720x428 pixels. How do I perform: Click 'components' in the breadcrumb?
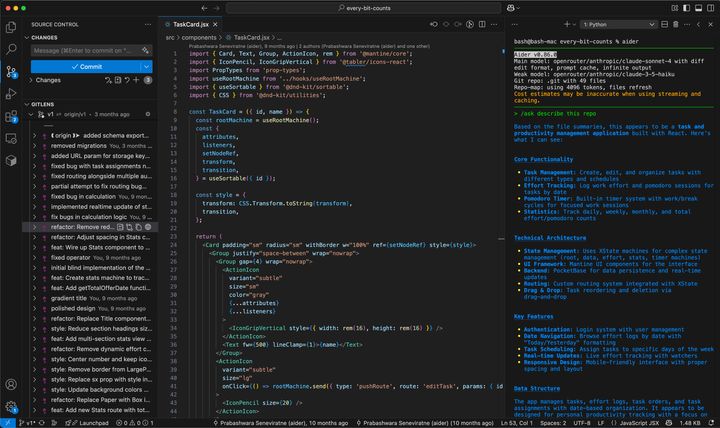pos(199,38)
